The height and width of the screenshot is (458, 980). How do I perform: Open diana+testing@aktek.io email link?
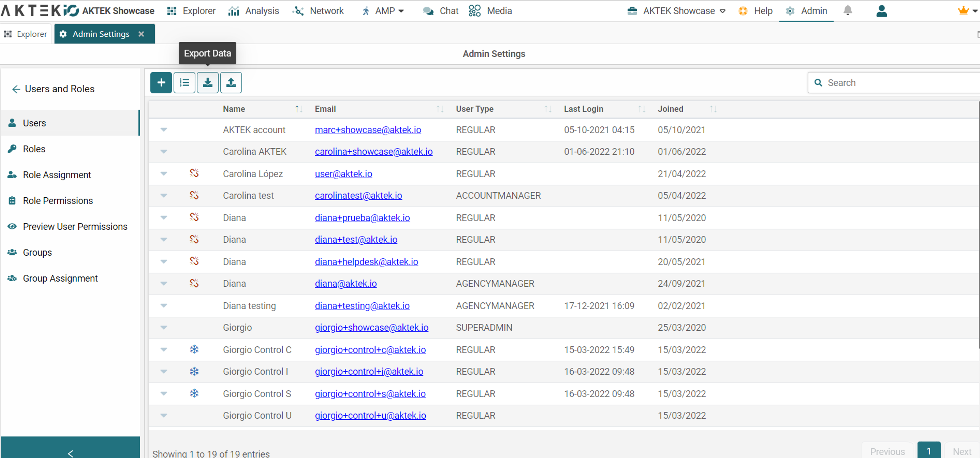(362, 306)
